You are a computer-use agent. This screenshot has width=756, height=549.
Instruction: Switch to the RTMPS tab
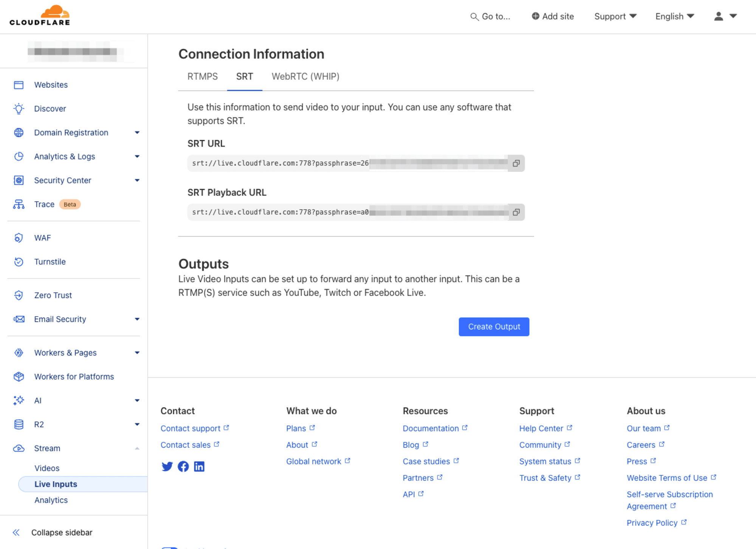[x=203, y=77]
